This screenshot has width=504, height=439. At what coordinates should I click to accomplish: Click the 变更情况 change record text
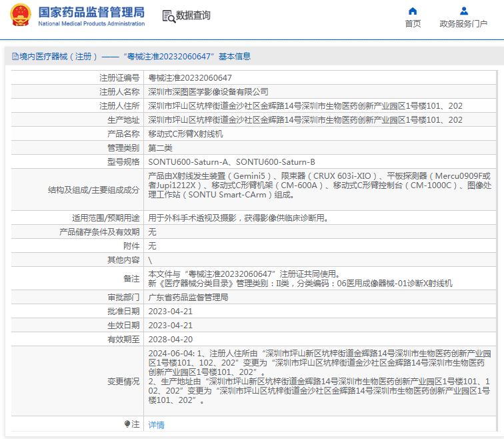point(319,377)
